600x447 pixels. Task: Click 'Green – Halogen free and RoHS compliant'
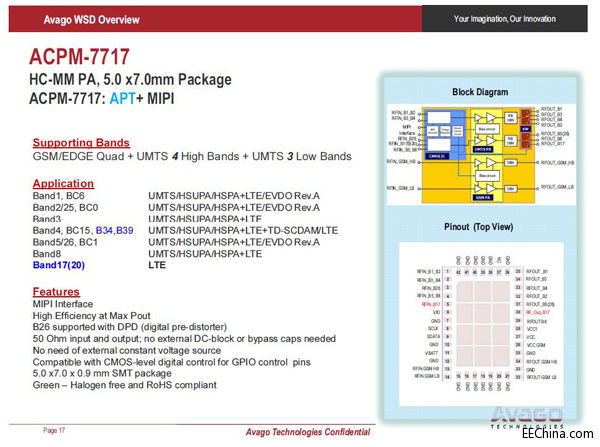(124, 385)
